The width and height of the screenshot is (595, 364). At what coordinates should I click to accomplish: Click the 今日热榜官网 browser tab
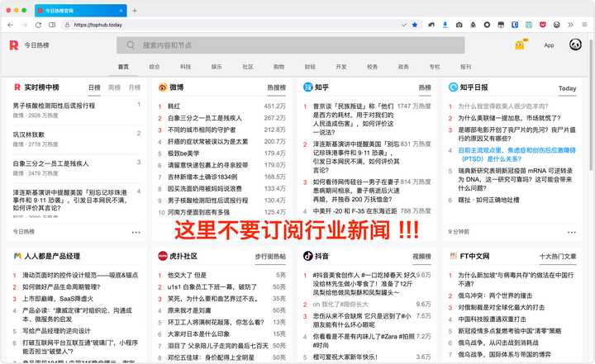tap(80, 11)
